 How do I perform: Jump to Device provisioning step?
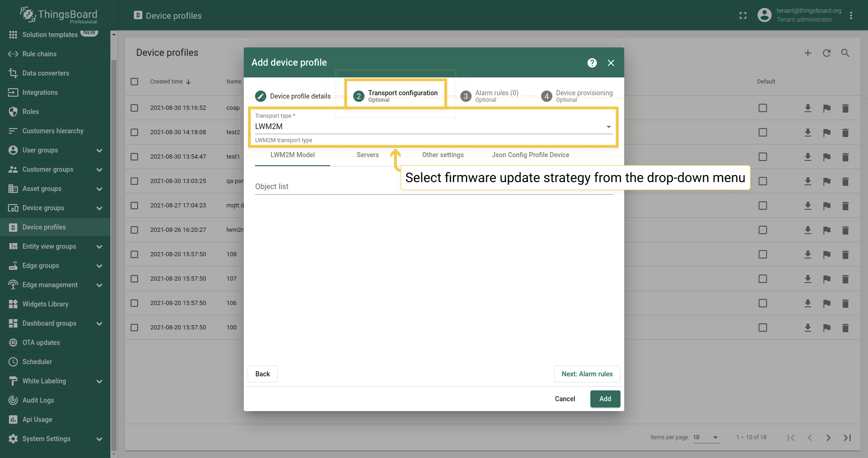click(577, 96)
